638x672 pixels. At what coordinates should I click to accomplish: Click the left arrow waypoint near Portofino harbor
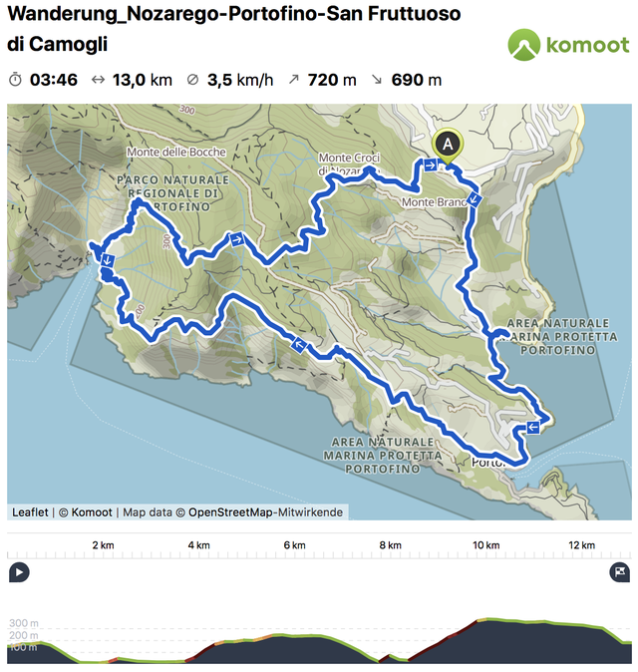[532, 427]
